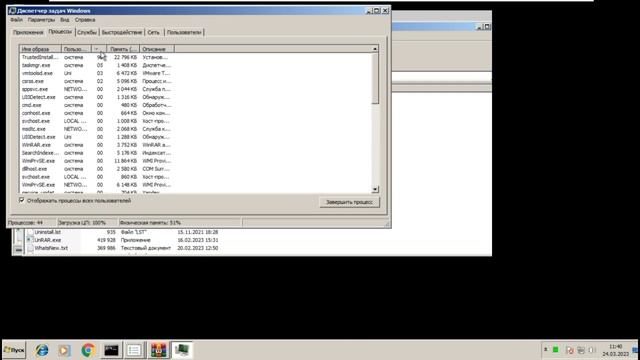Viewport: 640px width, 360px height.
Task: Sort by Память column header
Action: [123, 49]
